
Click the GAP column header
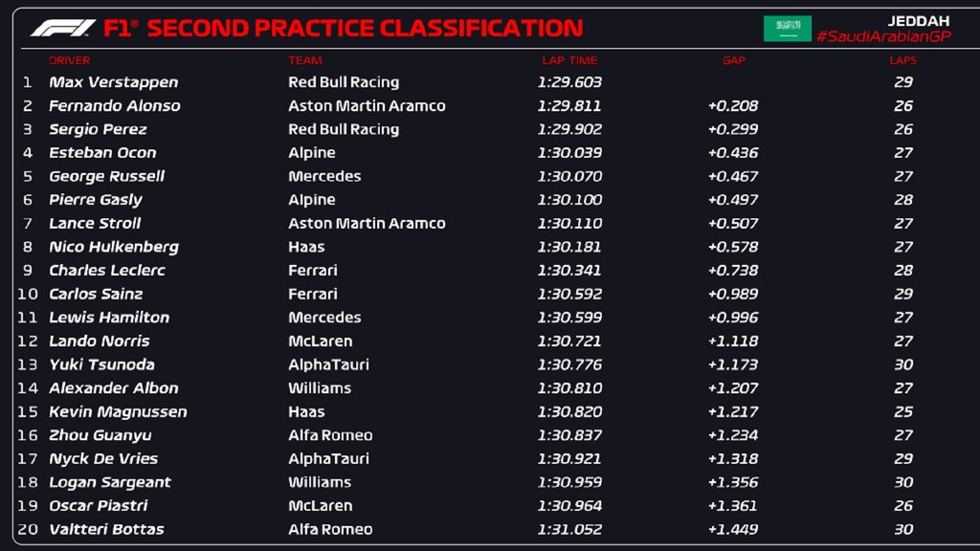[734, 60]
